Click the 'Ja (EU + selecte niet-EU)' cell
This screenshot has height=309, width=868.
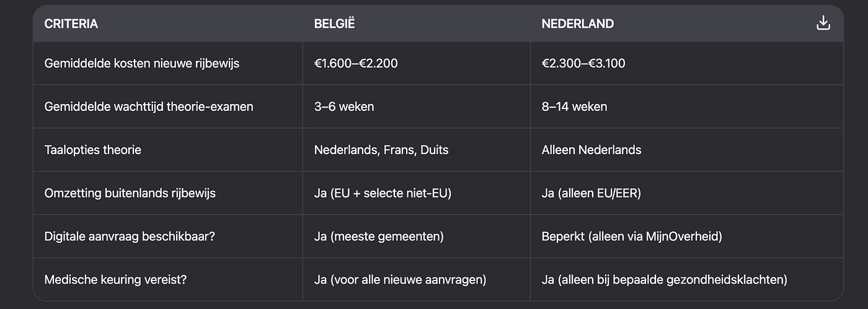[383, 193]
